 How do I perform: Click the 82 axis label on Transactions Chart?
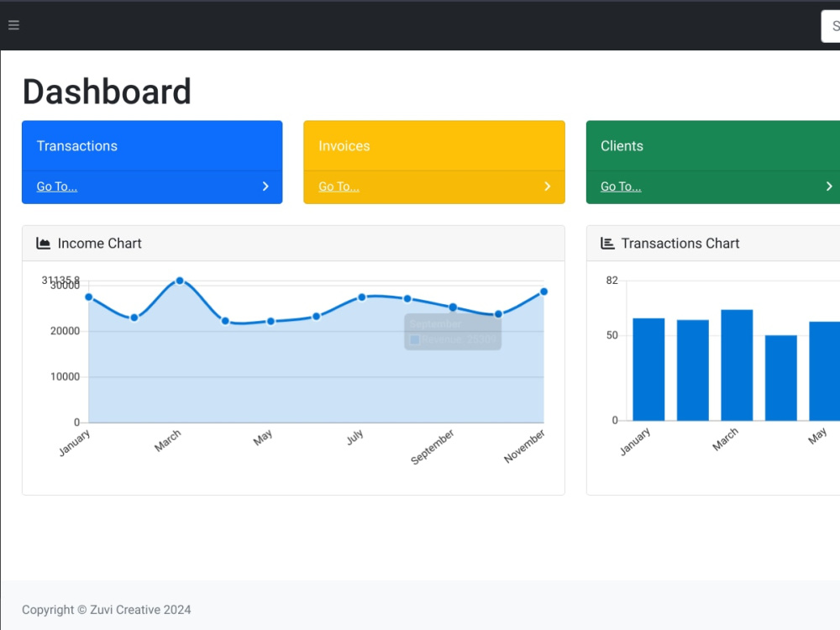pos(612,281)
